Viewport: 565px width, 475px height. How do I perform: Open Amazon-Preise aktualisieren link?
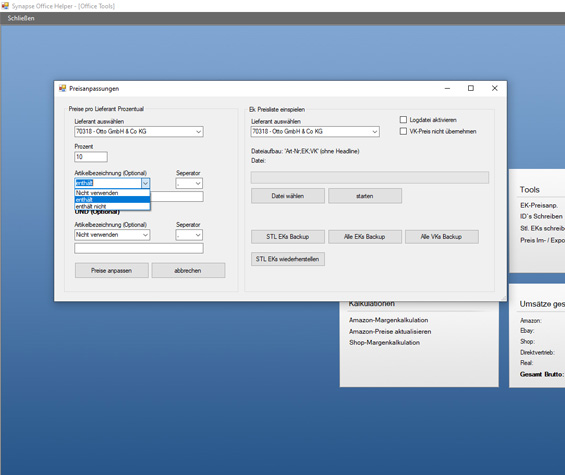390,332
